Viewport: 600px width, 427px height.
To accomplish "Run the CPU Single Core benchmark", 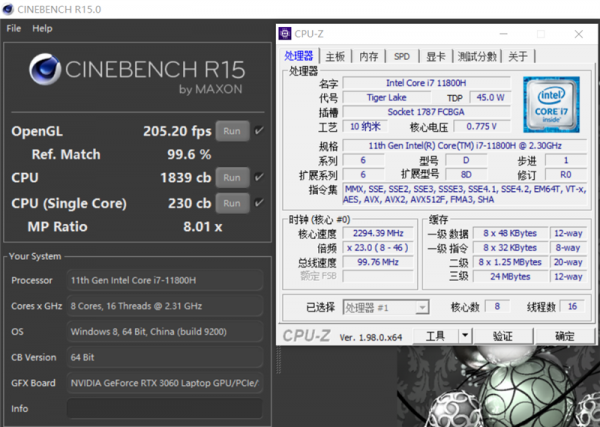I will click(x=232, y=203).
